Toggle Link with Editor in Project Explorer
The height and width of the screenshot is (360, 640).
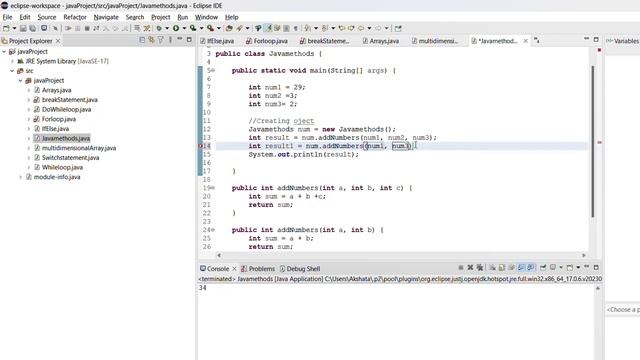(151, 40)
